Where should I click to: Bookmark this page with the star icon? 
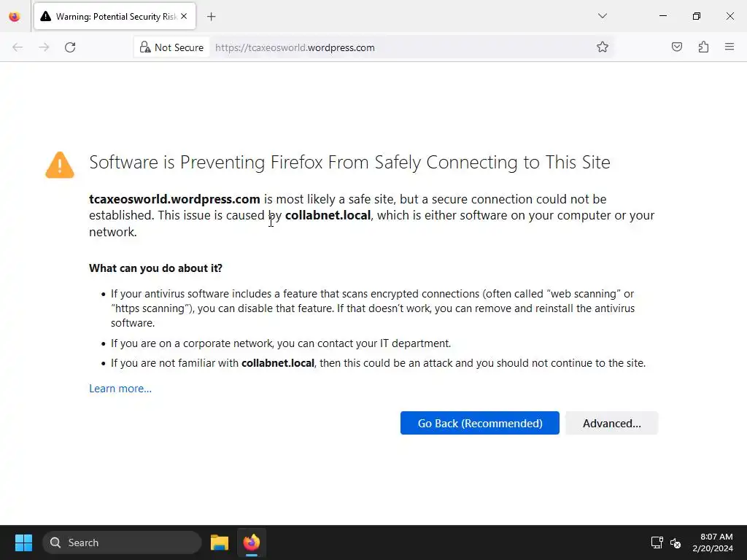coord(602,47)
